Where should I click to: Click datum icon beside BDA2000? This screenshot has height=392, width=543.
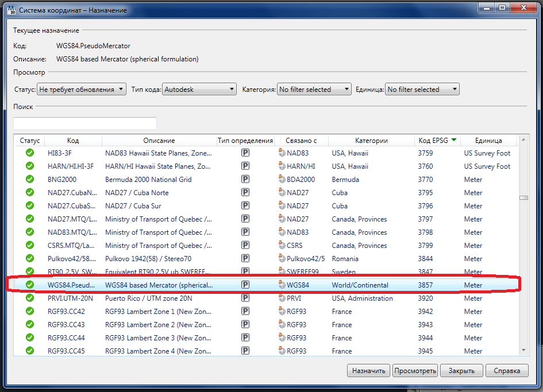(282, 180)
